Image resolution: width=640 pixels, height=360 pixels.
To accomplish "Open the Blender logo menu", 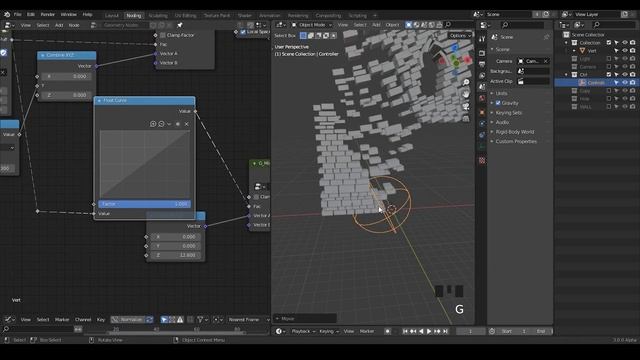I will pyautogui.click(x=7, y=14).
